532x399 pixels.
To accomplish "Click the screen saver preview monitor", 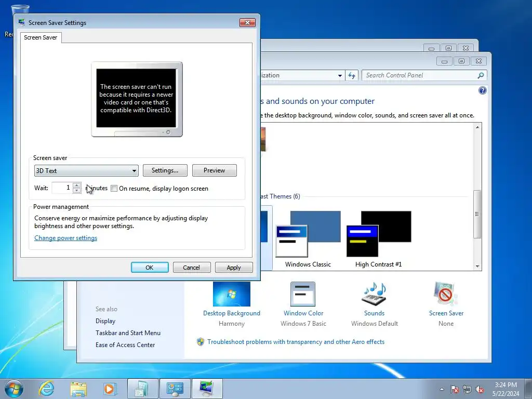I will click(137, 99).
